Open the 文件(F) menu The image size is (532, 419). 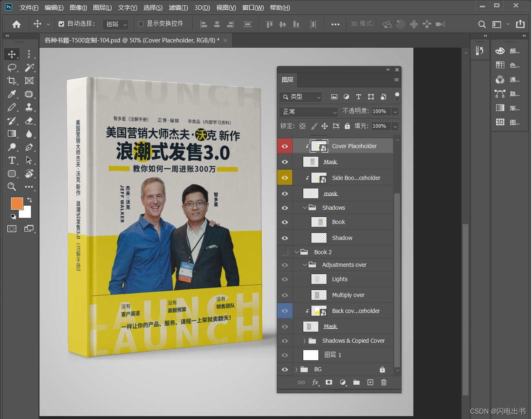point(29,8)
